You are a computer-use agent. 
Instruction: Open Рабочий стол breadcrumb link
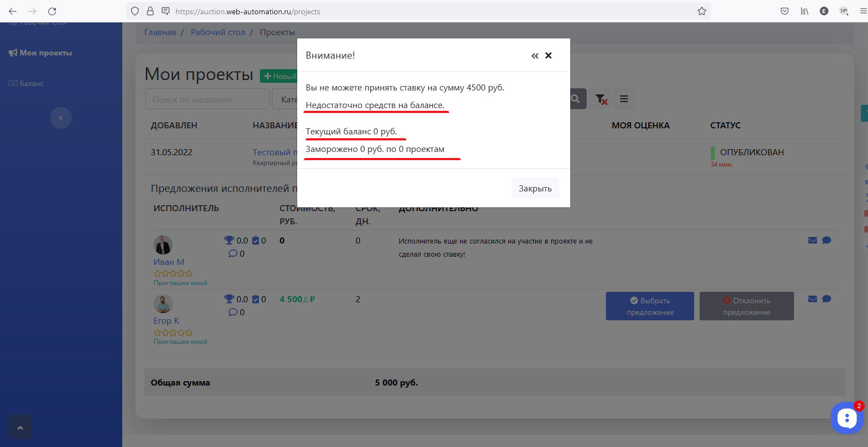[218, 32]
